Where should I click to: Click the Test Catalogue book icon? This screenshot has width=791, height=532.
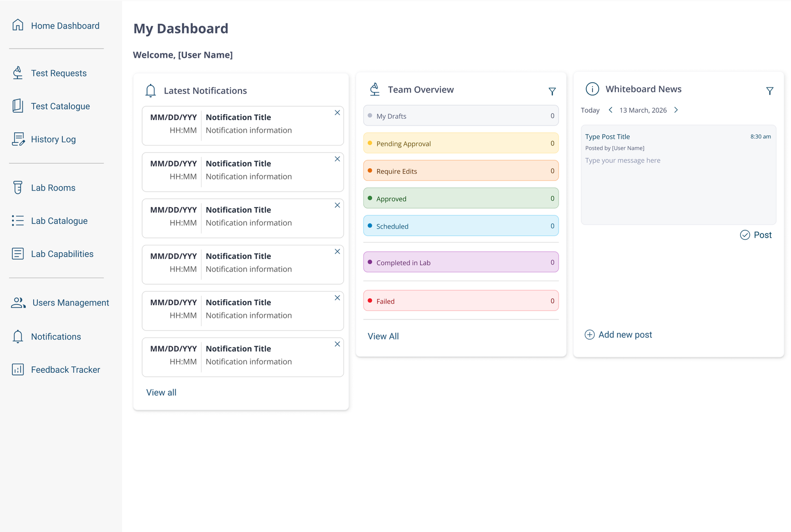(18, 106)
